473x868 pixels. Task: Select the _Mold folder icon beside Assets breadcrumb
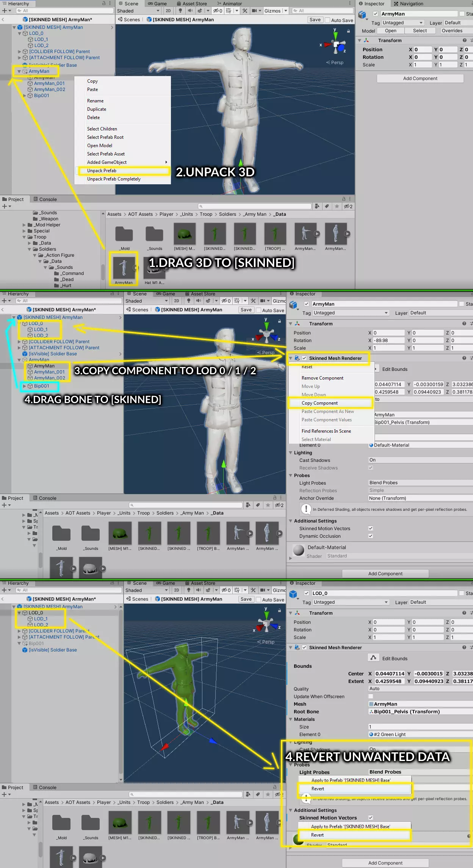tap(124, 234)
